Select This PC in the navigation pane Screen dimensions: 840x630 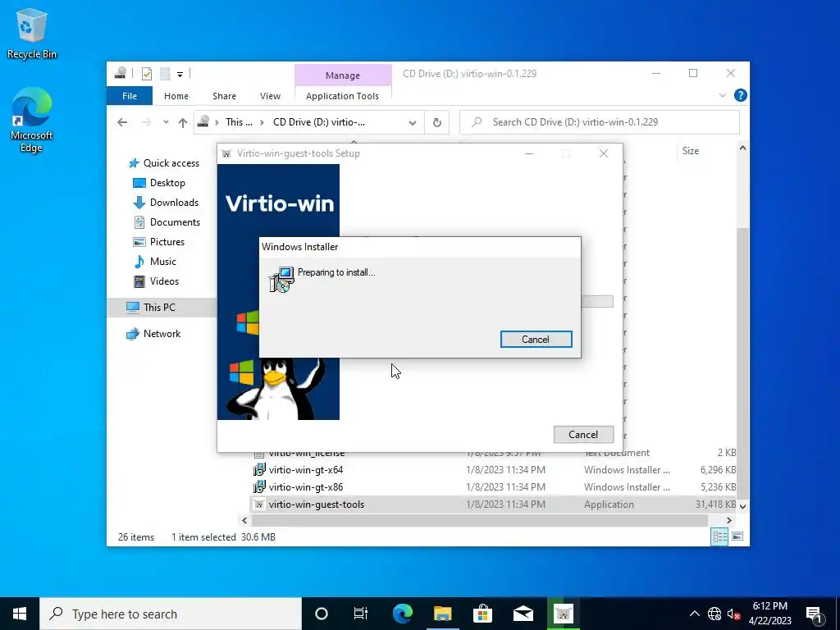pyautogui.click(x=162, y=308)
